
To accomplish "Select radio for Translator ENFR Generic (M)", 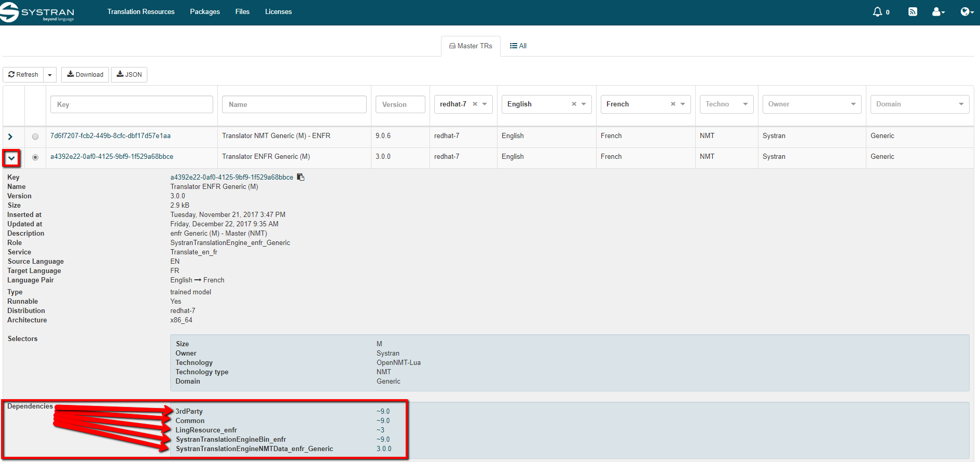I will tap(35, 157).
